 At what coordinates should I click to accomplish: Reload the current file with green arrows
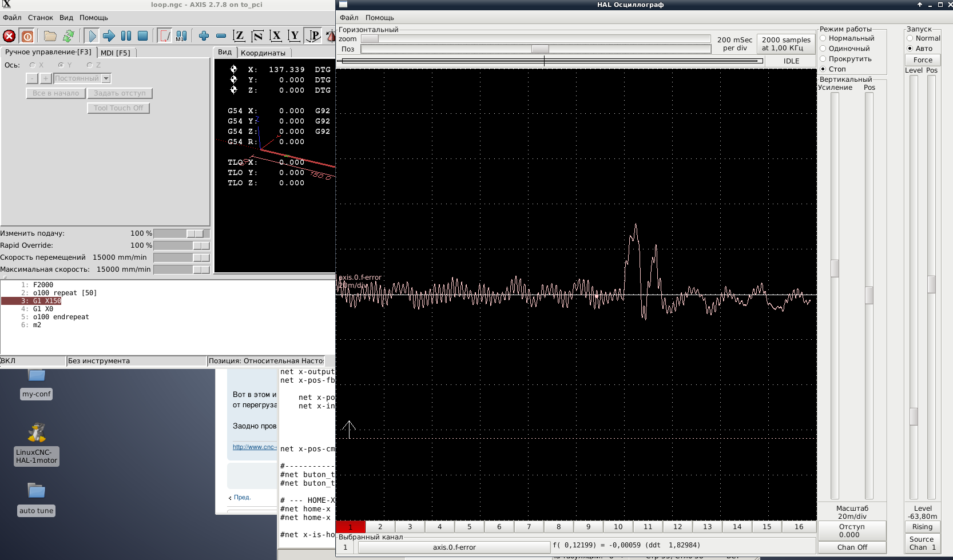(69, 36)
